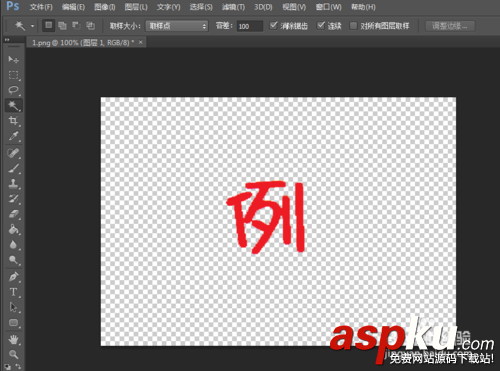Expand the toolbox double-arrow toggle

click(x=7, y=40)
